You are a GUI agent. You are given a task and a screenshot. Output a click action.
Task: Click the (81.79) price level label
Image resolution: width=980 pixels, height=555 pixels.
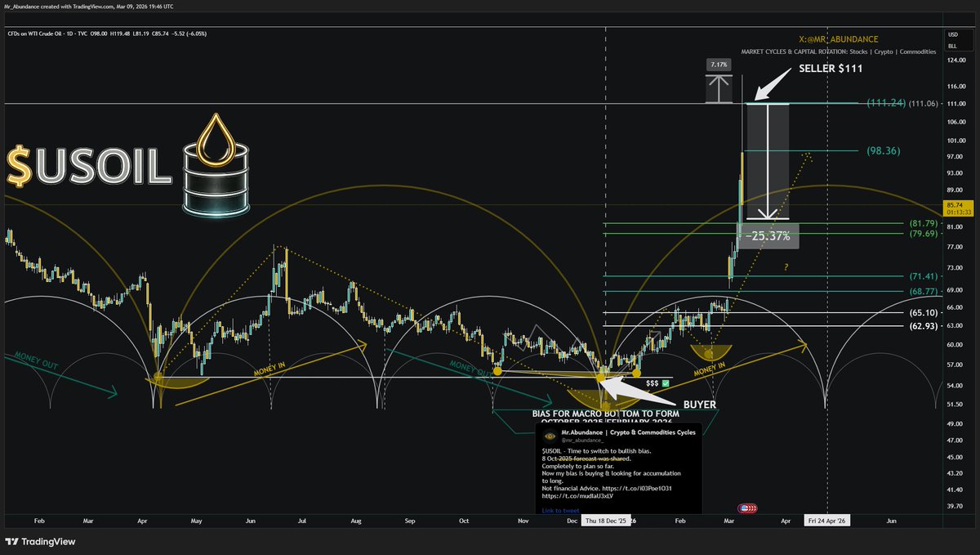pos(922,222)
